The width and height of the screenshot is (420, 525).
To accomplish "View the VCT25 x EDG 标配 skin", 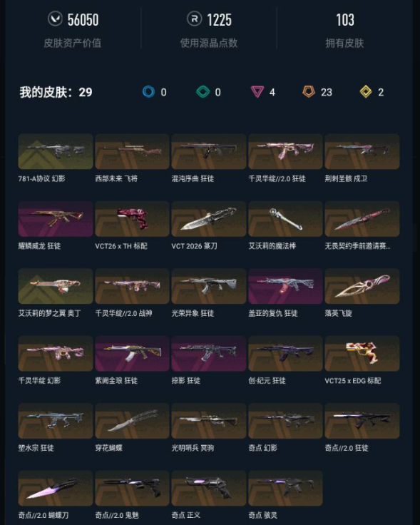I will [x=362, y=354].
